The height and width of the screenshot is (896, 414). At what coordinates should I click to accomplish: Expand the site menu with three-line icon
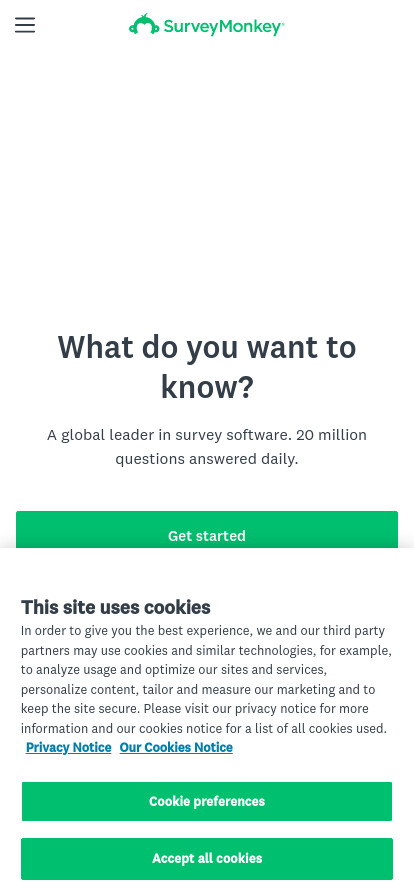click(25, 25)
